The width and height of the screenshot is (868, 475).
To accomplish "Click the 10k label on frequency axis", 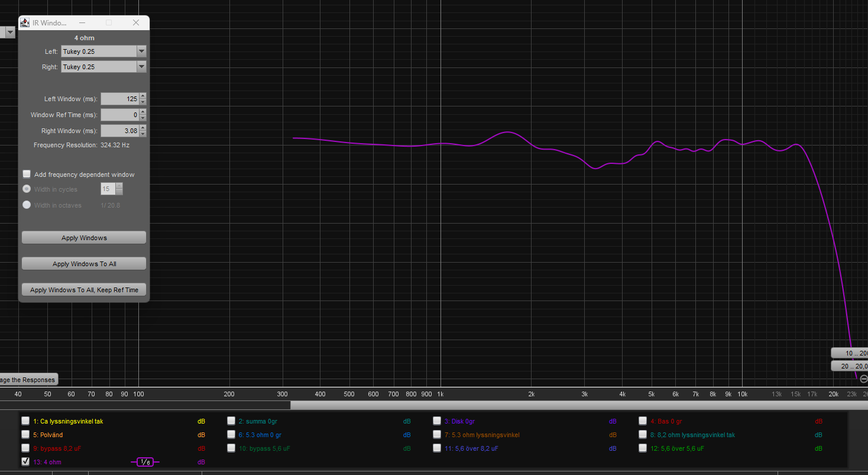I will [x=743, y=394].
